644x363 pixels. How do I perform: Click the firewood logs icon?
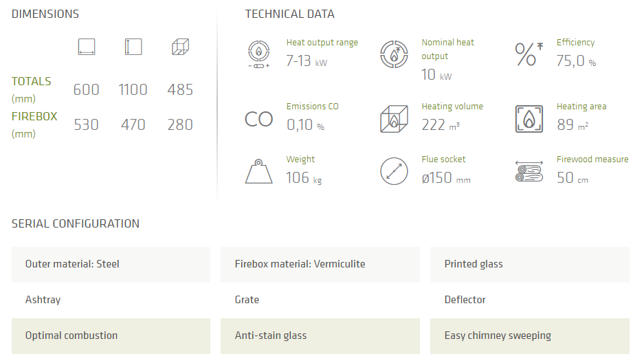coord(529,171)
